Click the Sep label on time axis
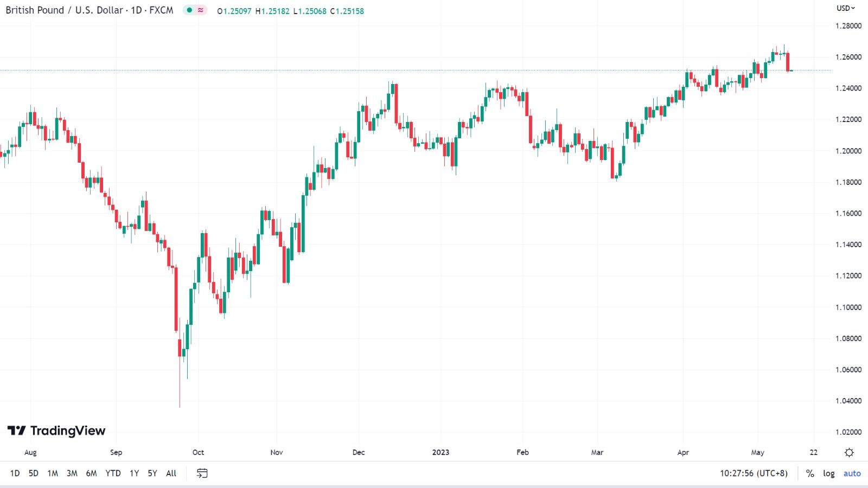 (116, 452)
